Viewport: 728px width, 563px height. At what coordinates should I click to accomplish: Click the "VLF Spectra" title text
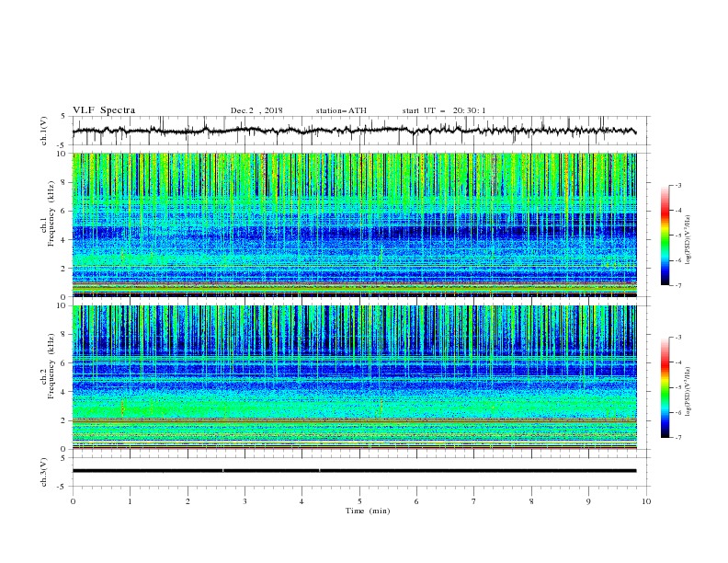[104, 110]
